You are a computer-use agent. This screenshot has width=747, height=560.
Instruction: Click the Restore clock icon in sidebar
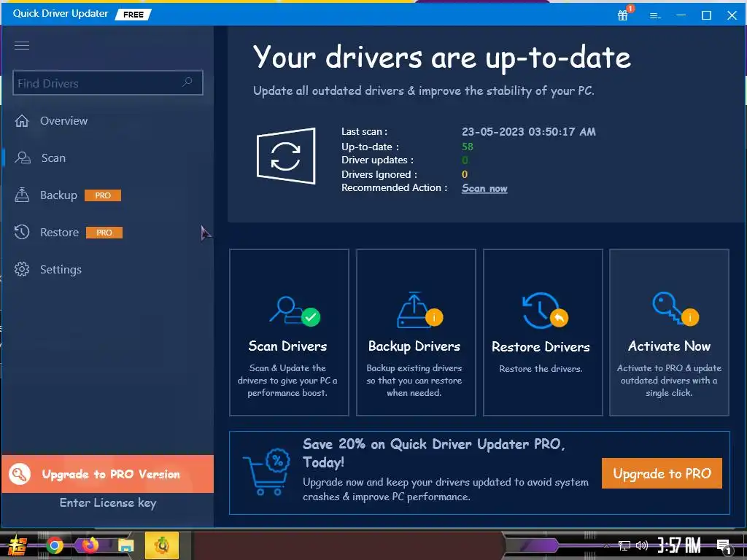(x=22, y=232)
